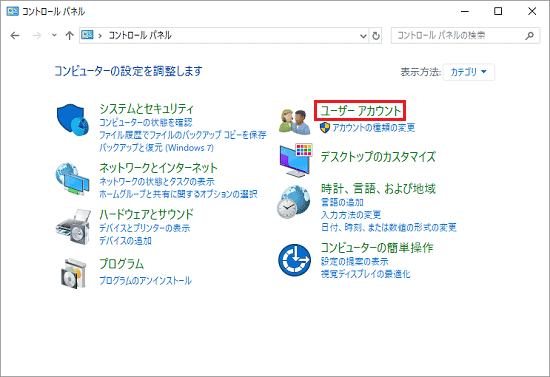Image resolution: width=550 pixels, height=377 pixels.
Task: Expand the address bar history dropdown
Action: pos(363,36)
